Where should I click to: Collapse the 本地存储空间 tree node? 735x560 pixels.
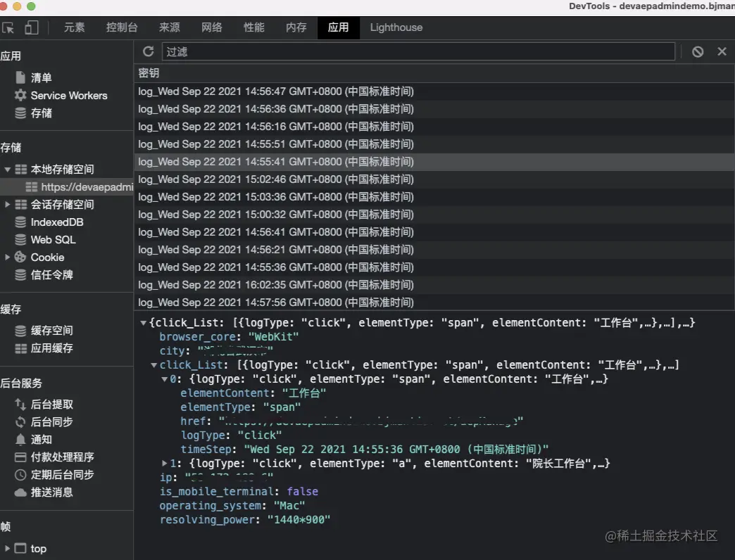8,170
